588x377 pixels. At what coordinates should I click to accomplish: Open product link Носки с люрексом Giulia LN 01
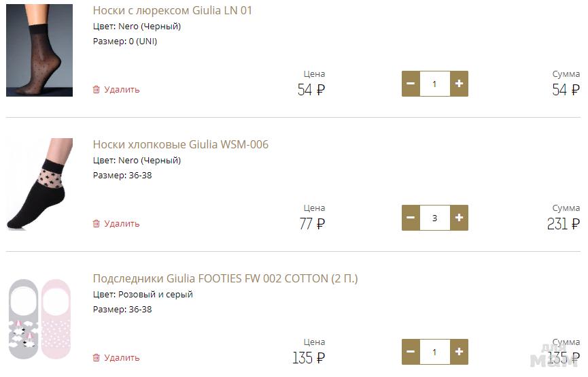(173, 11)
